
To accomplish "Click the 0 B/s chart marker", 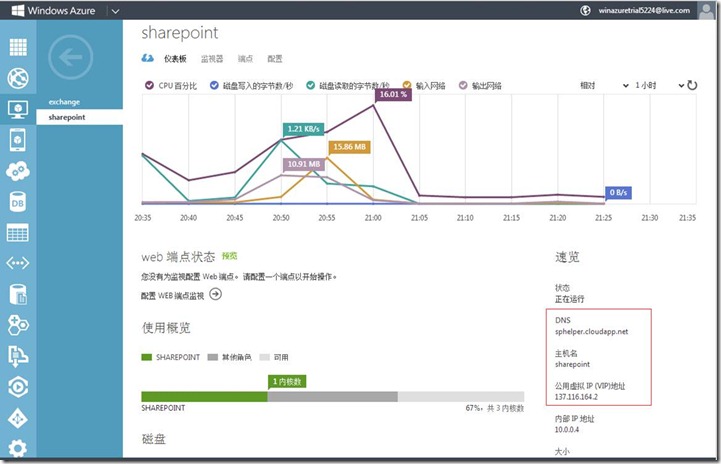I will point(618,193).
